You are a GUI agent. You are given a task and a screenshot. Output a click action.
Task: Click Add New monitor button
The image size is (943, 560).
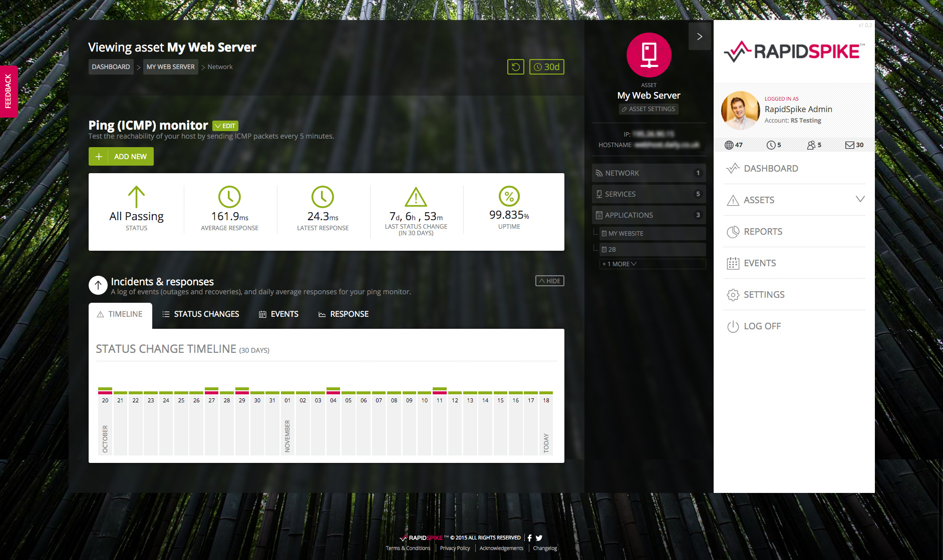point(121,157)
